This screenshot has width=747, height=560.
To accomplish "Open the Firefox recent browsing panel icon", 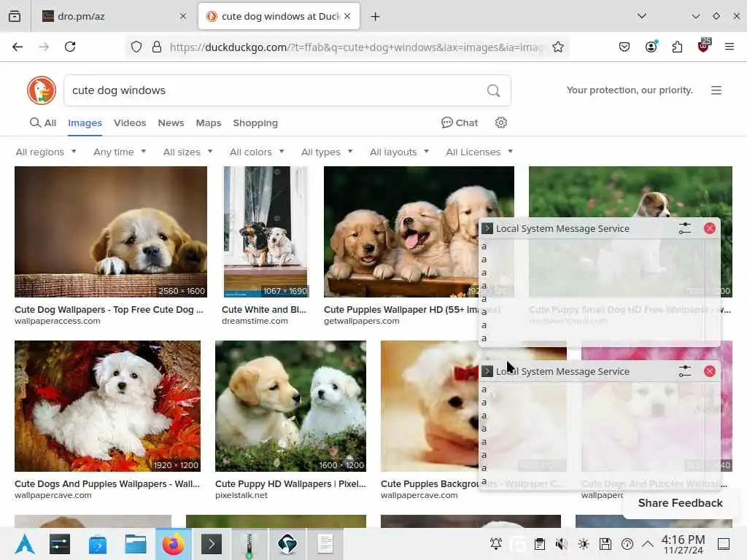I will [15, 16].
